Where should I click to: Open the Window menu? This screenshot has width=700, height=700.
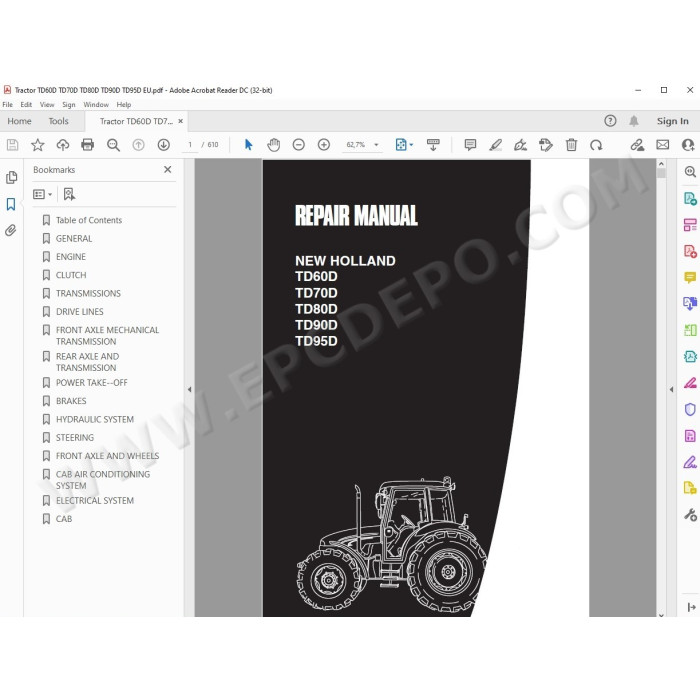(96, 104)
